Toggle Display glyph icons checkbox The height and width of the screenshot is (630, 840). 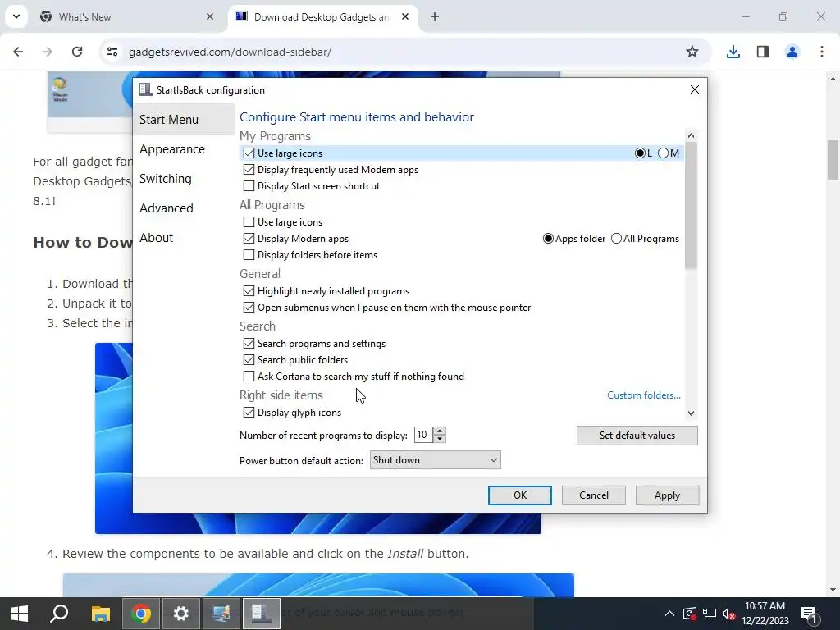[x=249, y=413]
